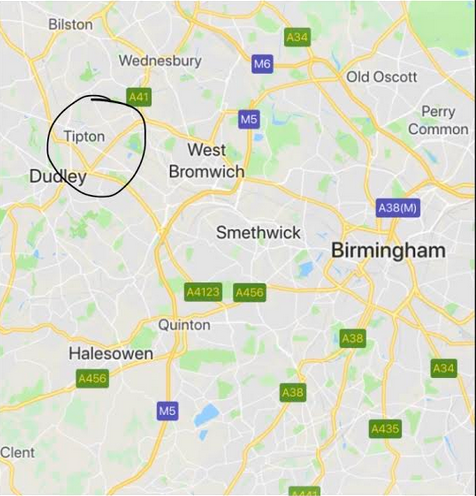Click the Dudley place label
Screen dimensions: 476x496
(x=58, y=176)
